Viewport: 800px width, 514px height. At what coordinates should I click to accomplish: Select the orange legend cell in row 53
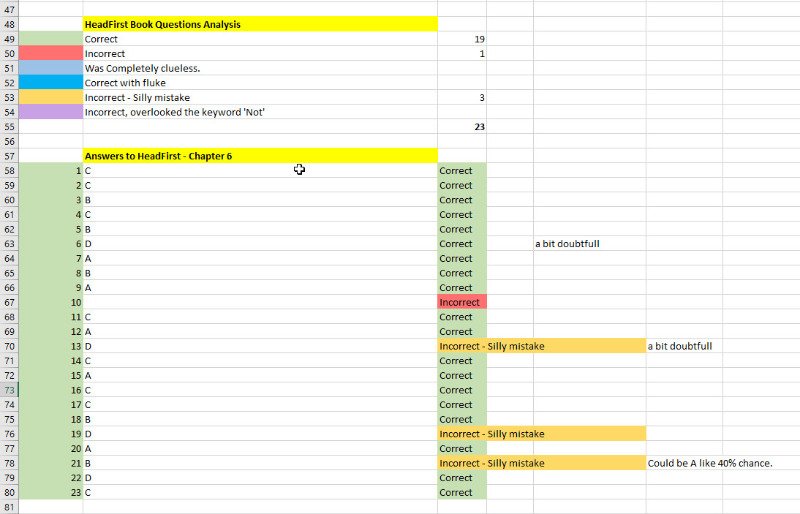tap(51, 97)
